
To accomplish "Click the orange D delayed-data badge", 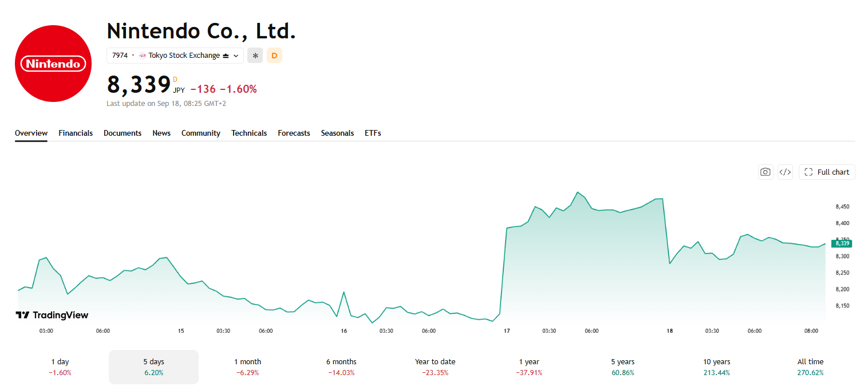I will pyautogui.click(x=274, y=56).
